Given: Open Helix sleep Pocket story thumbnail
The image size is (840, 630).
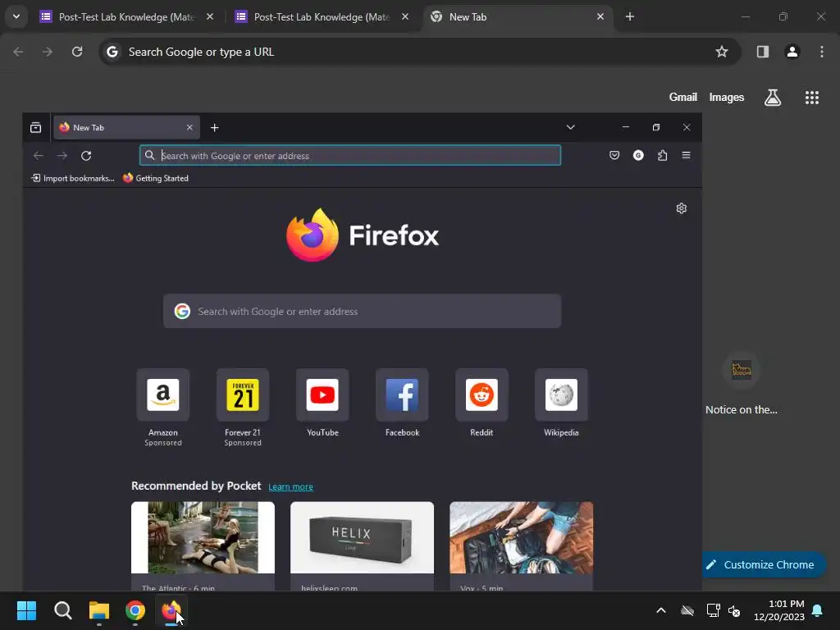Looking at the screenshot, I should pyautogui.click(x=362, y=537).
